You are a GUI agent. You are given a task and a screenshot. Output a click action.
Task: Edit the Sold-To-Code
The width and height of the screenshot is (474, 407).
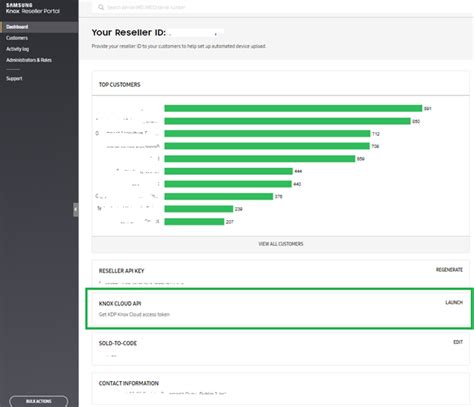point(458,342)
